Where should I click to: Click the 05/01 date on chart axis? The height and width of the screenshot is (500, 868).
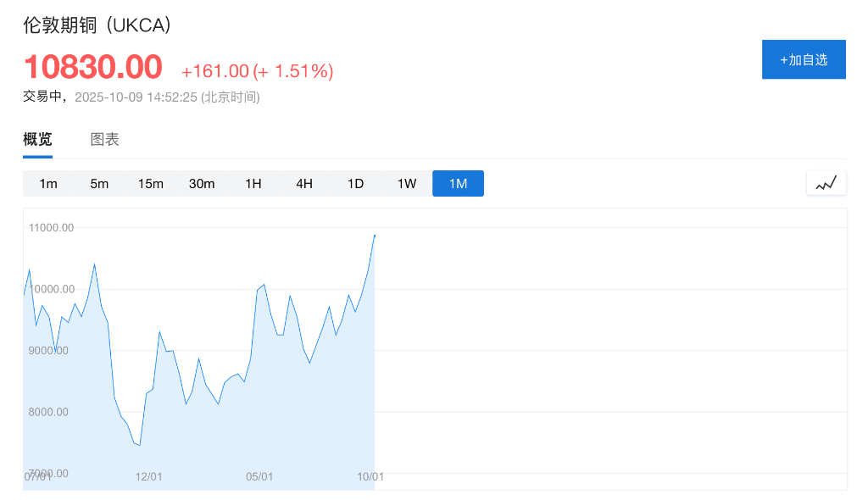tap(259, 477)
